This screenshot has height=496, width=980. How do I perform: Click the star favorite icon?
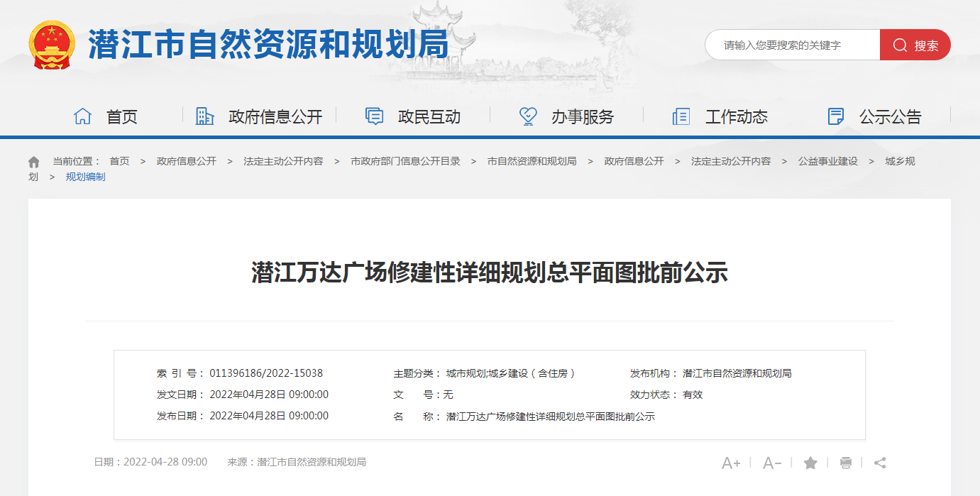click(x=810, y=463)
